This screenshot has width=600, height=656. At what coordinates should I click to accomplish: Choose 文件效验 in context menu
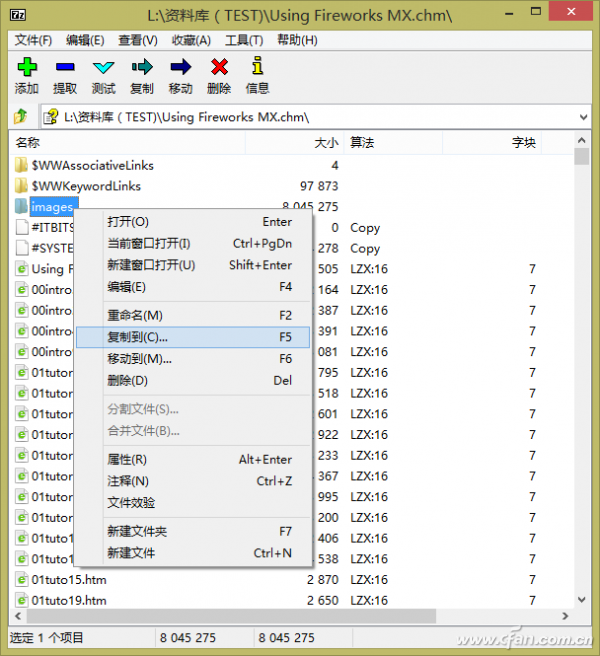pyautogui.click(x=193, y=503)
